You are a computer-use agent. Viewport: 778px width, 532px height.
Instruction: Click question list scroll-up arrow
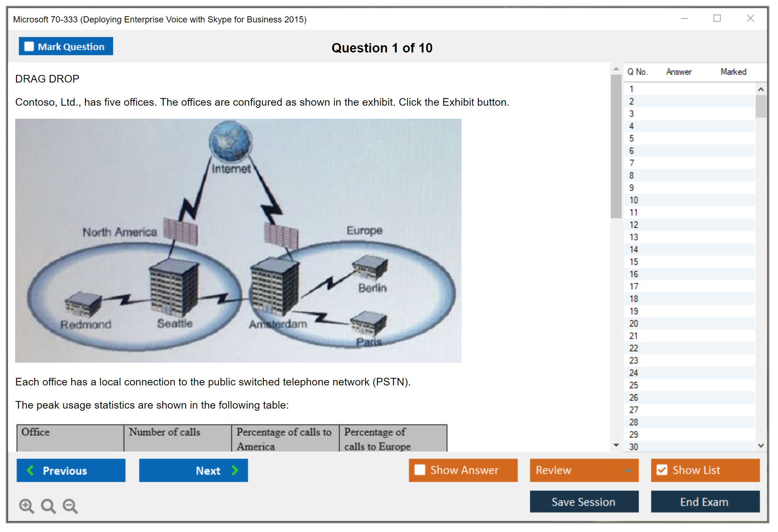pos(761,89)
